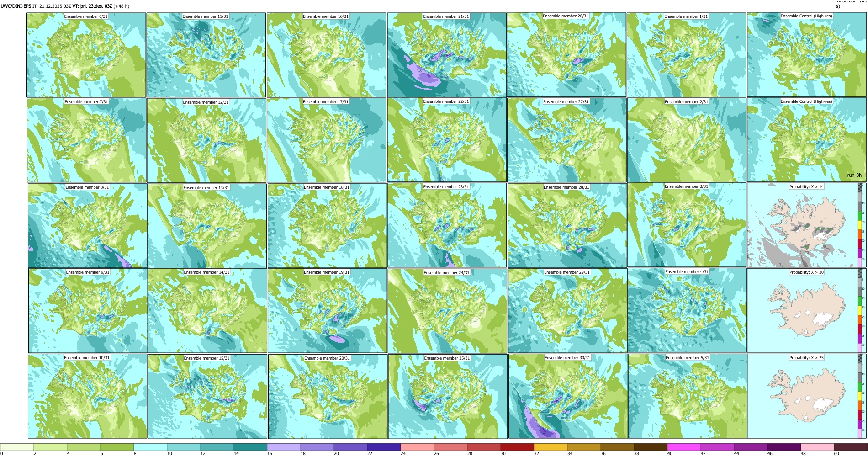Select the Ensemble member 23/31 wind map
The image size is (868, 457).
[x=447, y=225]
